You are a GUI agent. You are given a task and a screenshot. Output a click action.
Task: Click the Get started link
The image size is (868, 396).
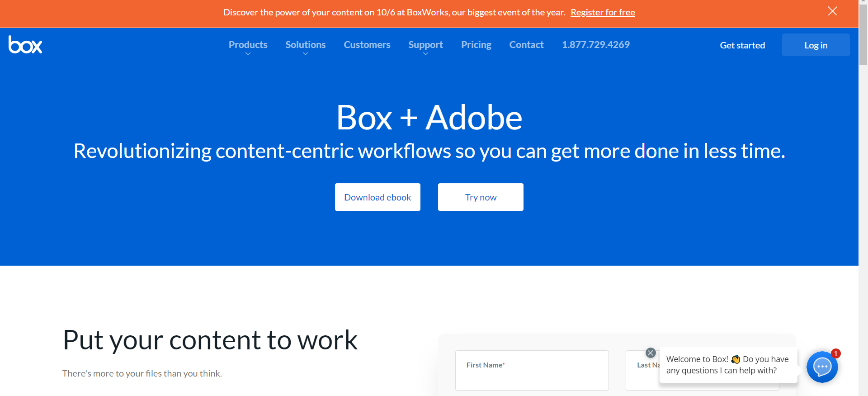(742, 45)
